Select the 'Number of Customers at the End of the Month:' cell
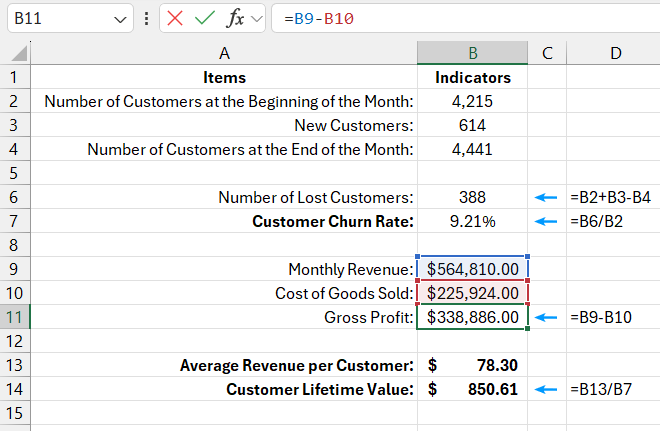 (224, 149)
